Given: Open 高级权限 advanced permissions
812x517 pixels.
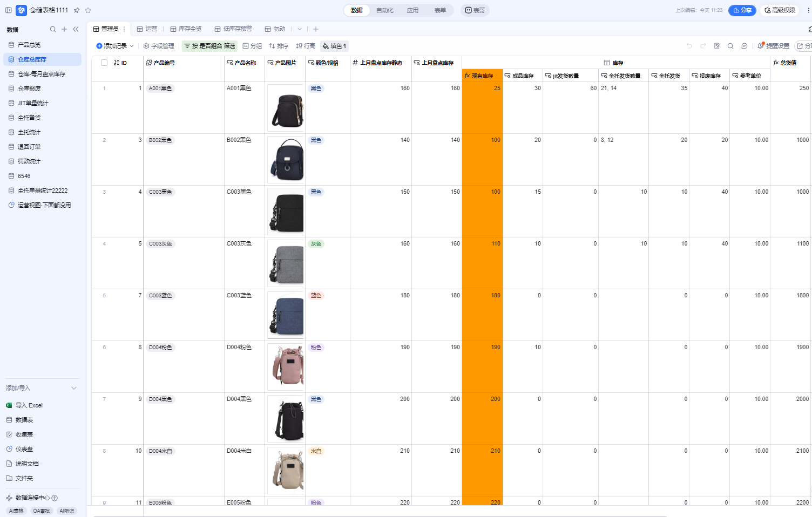Looking at the screenshot, I should (x=780, y=10).
